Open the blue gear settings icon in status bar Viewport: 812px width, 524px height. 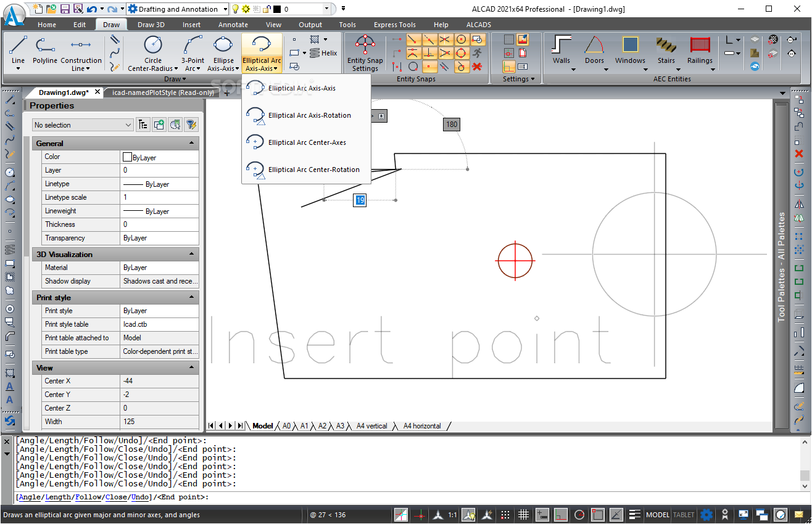706,515
